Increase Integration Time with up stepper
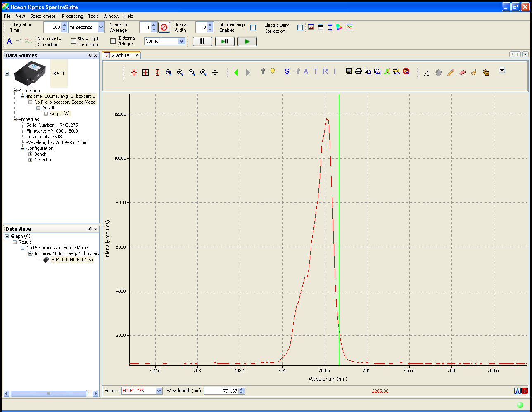Viewport: 532px width, 412px height. [64, 25]
